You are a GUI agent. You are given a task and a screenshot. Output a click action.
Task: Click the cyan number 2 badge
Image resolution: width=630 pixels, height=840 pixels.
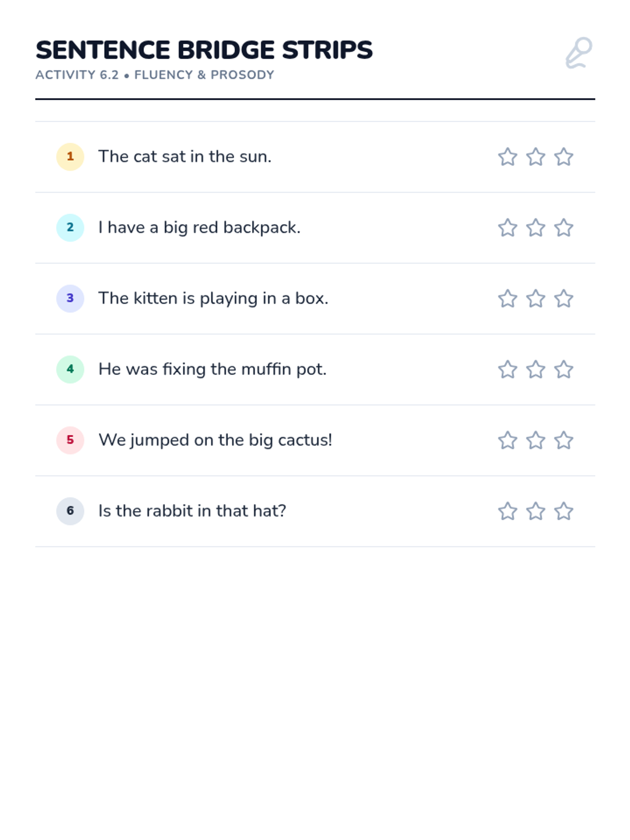(70, 228)
